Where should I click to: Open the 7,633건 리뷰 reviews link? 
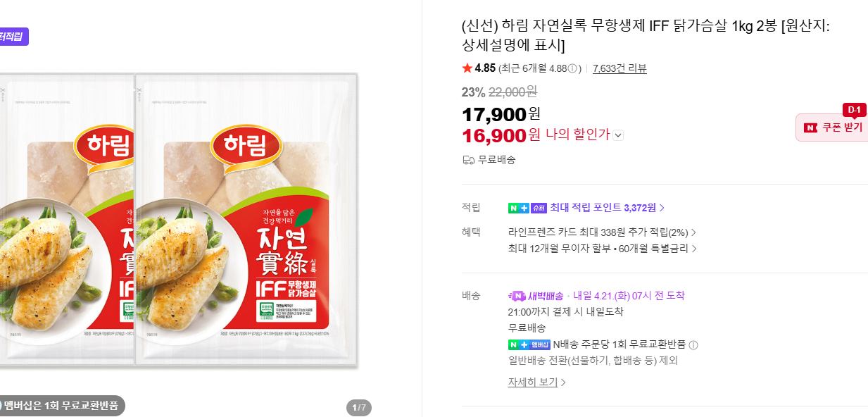coord(619,68)
